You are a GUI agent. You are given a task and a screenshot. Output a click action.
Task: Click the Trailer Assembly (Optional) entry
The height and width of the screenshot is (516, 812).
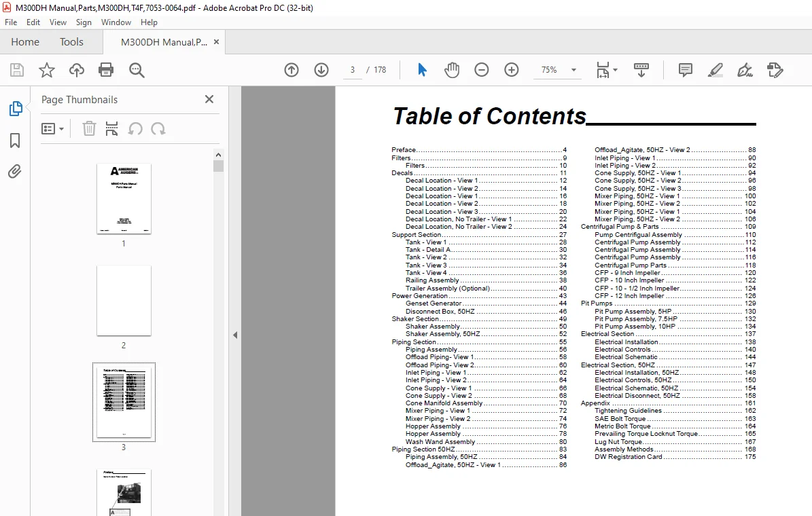click(x=487, y=289)
